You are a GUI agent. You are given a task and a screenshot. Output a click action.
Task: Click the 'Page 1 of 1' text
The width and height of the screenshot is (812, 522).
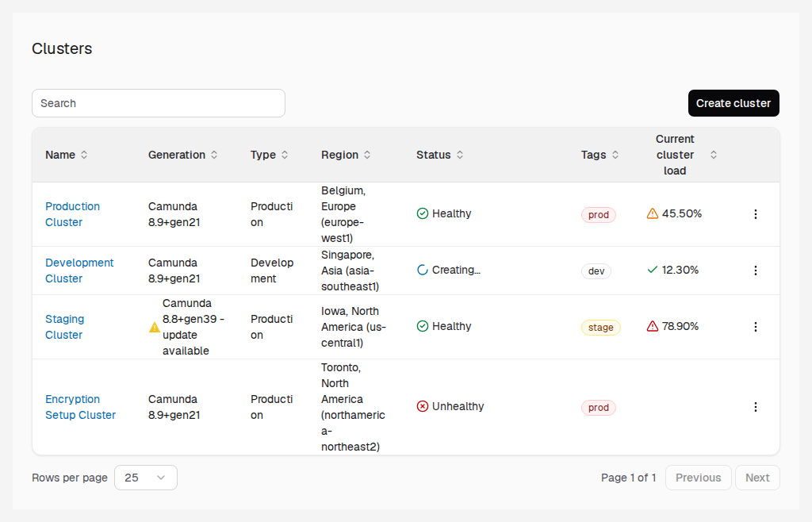click(x=629, y=478)
